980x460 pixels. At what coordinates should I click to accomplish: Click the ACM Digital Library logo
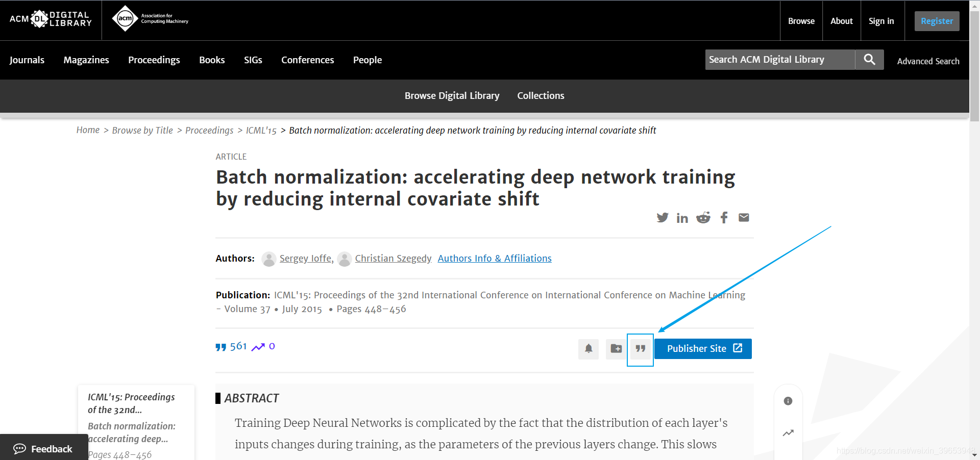point(51,19)
